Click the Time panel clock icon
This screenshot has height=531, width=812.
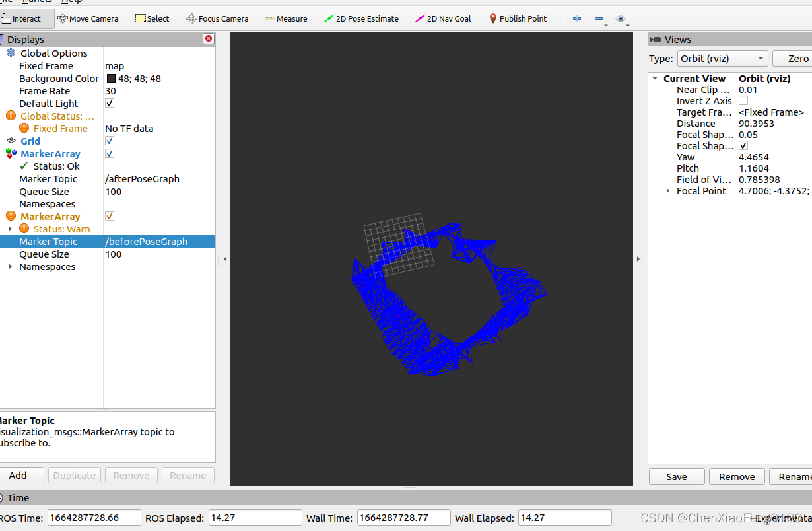[2, 498]
